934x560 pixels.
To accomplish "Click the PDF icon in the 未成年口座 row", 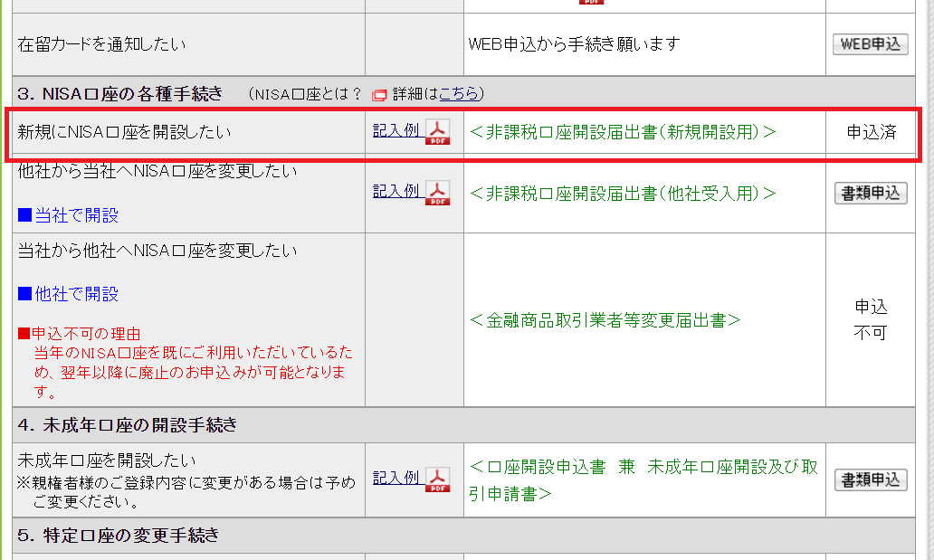I will [437, 479].
